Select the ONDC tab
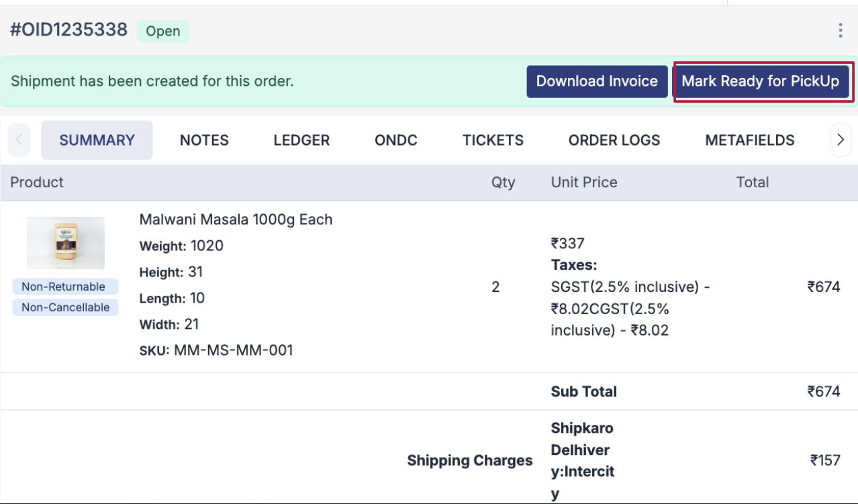858x504 pixels. (x=396, y=140)
